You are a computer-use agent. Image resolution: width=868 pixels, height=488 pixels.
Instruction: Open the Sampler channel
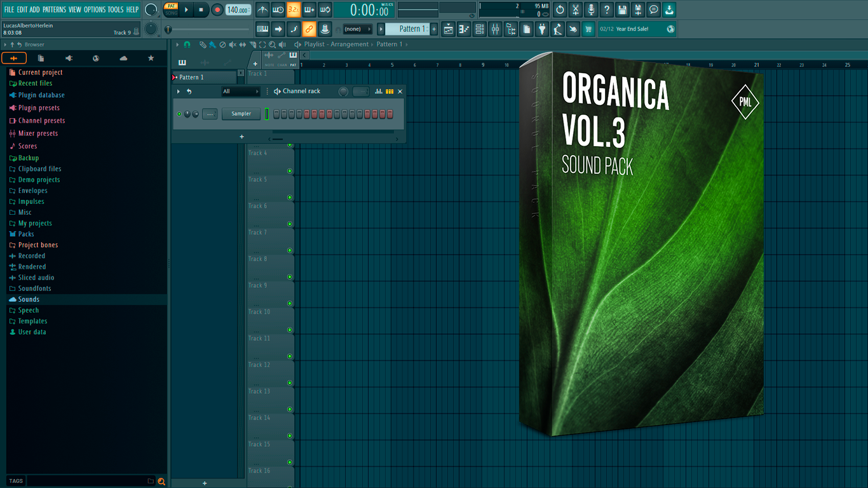coord(241,114)
